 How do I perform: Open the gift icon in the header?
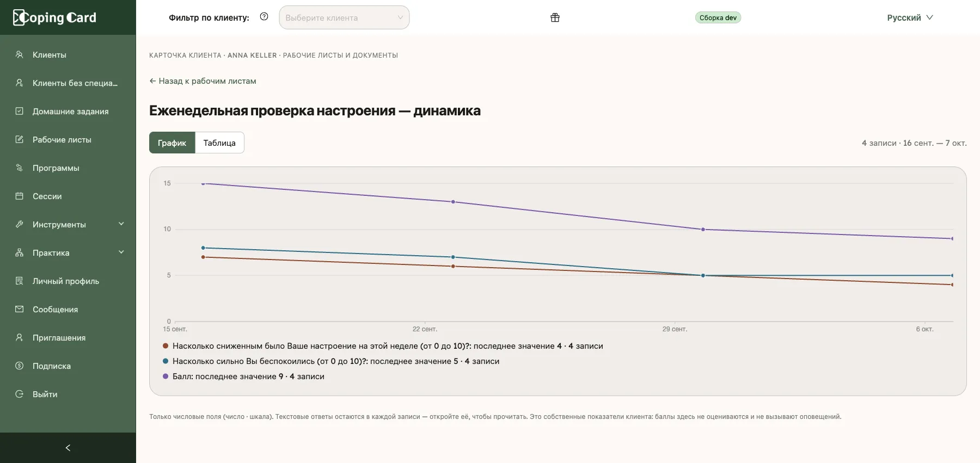coord(555,17)
